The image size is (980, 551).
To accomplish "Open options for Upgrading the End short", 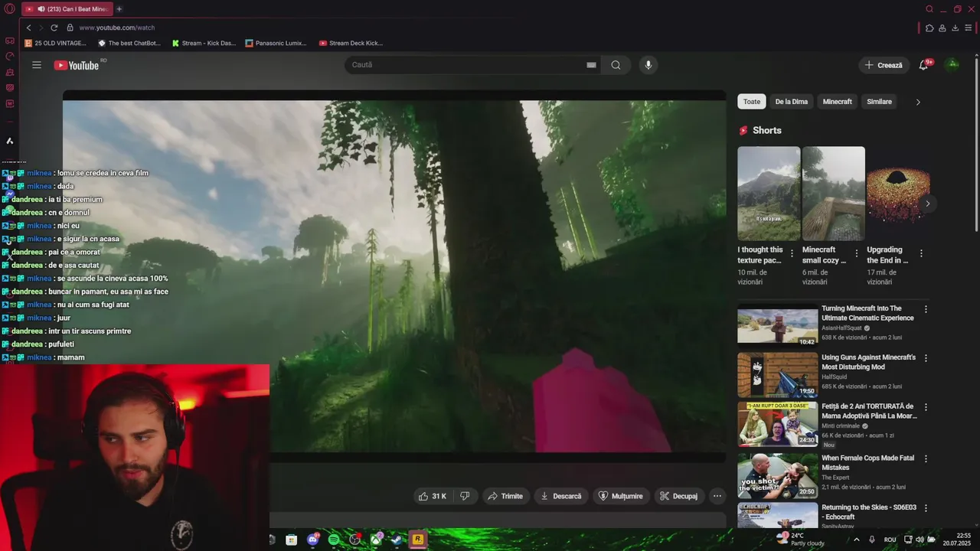I will (x=921, y=253).
